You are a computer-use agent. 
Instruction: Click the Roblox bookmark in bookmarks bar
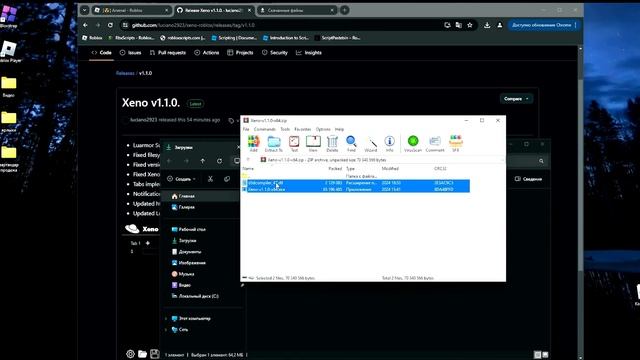pos(92,38)
